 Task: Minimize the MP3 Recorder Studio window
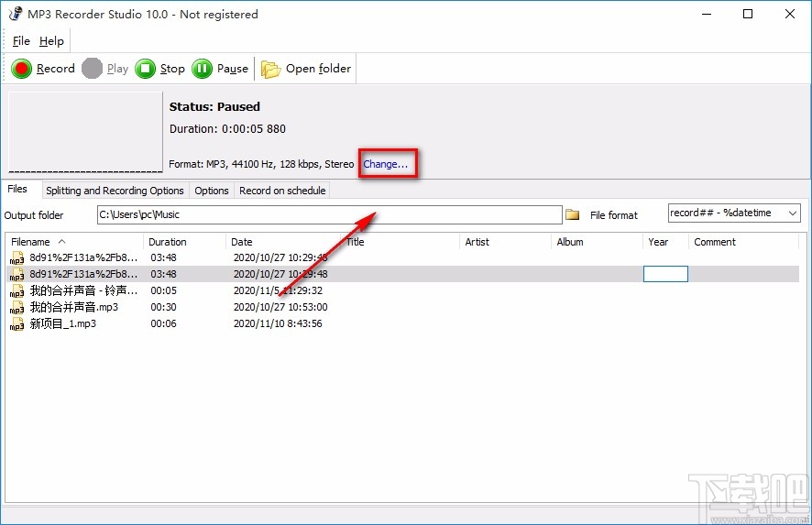point(707,14)
